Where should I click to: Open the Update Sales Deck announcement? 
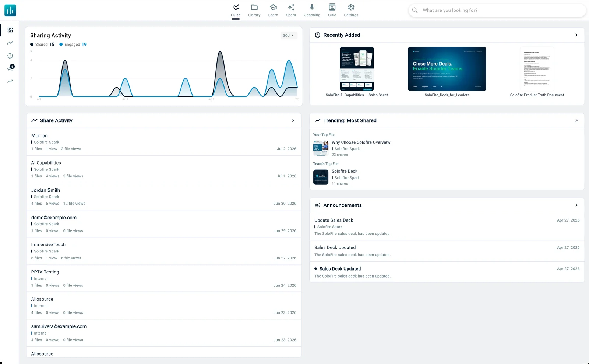[447, 227]
